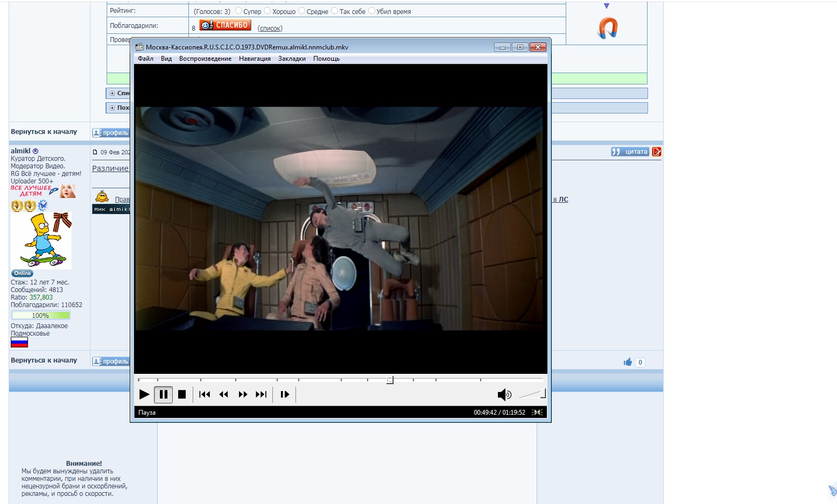Select the 'Средне' rating option
The image size is (837, 504).
coord(302,11)
